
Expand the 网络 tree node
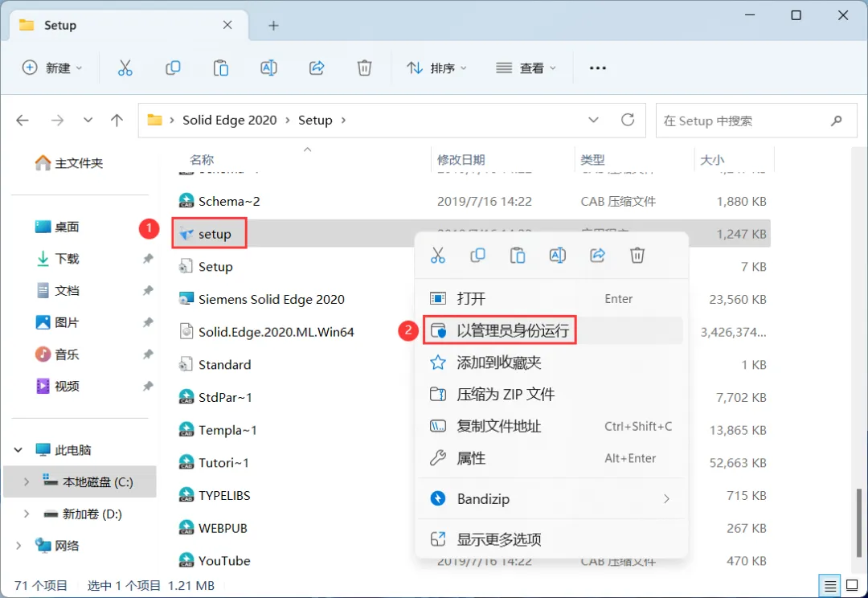click(x=18, y=546)
